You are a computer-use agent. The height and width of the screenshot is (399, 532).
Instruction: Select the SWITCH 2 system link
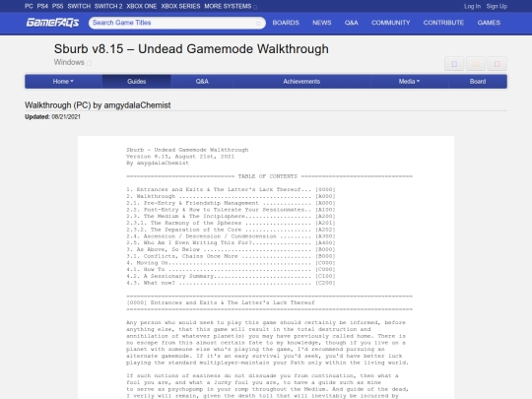(108, 6)
